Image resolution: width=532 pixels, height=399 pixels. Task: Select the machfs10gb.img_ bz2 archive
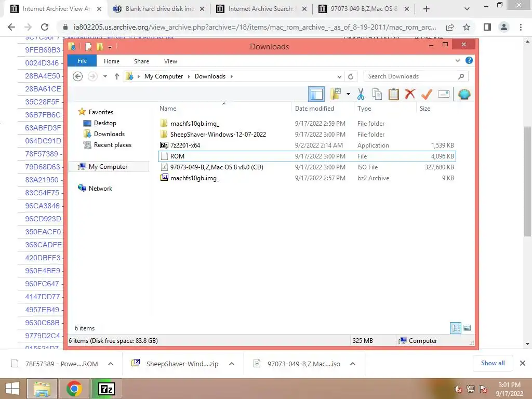point(307,178)
